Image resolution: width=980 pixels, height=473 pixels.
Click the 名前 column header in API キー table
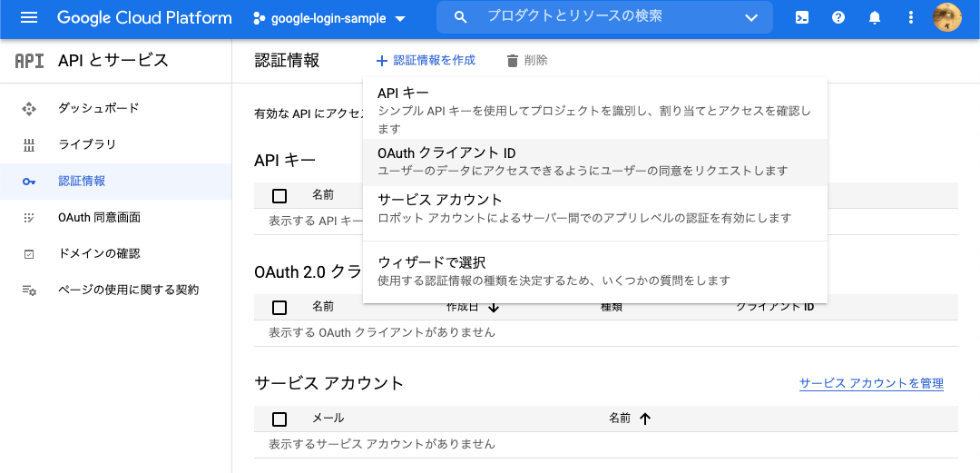(x=323, y=195)
